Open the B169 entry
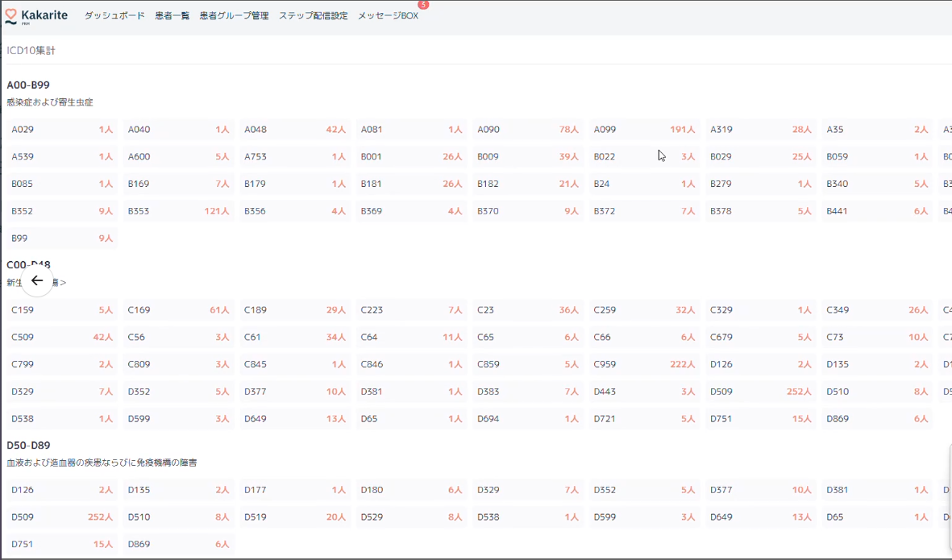This screenshot has width=952, height=560. pos(178,184)
